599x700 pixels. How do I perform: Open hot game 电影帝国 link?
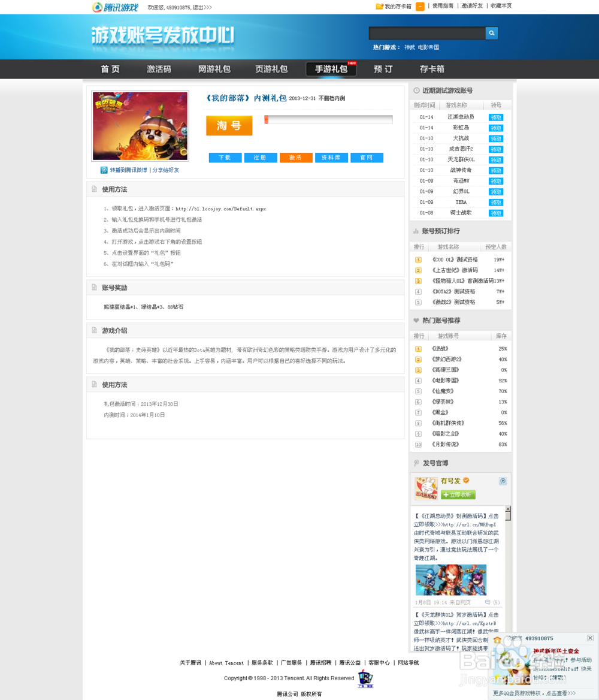[428, 47]
